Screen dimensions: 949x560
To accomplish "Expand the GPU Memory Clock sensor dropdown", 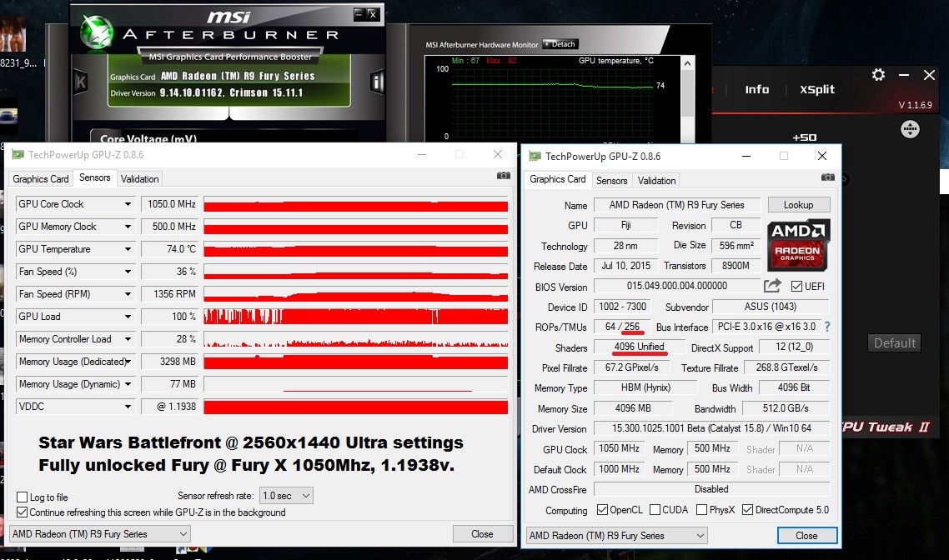I will click(128, 227).
